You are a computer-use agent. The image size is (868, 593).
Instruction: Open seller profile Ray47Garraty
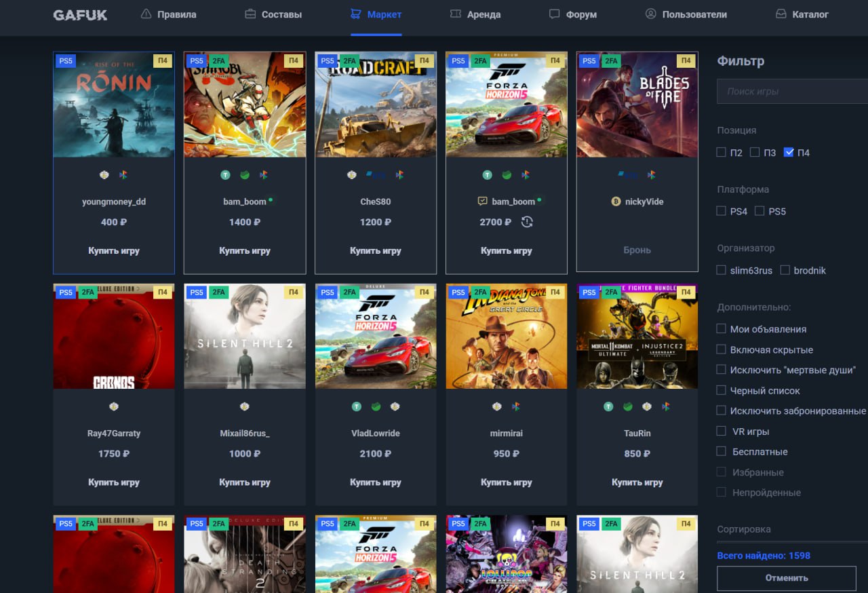[114, 433]
